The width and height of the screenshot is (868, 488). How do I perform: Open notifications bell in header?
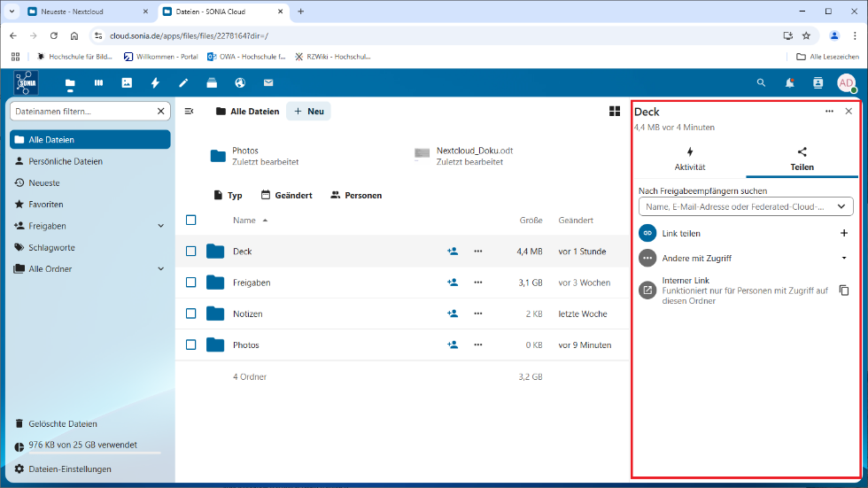(x=789, y=83)
